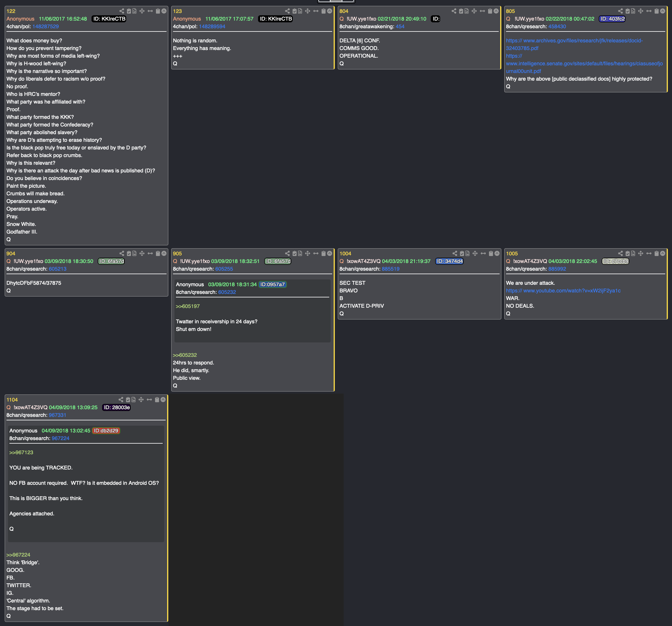
Task: Follow the >>605197 reply reference
Action: click(x=188, y=306)
